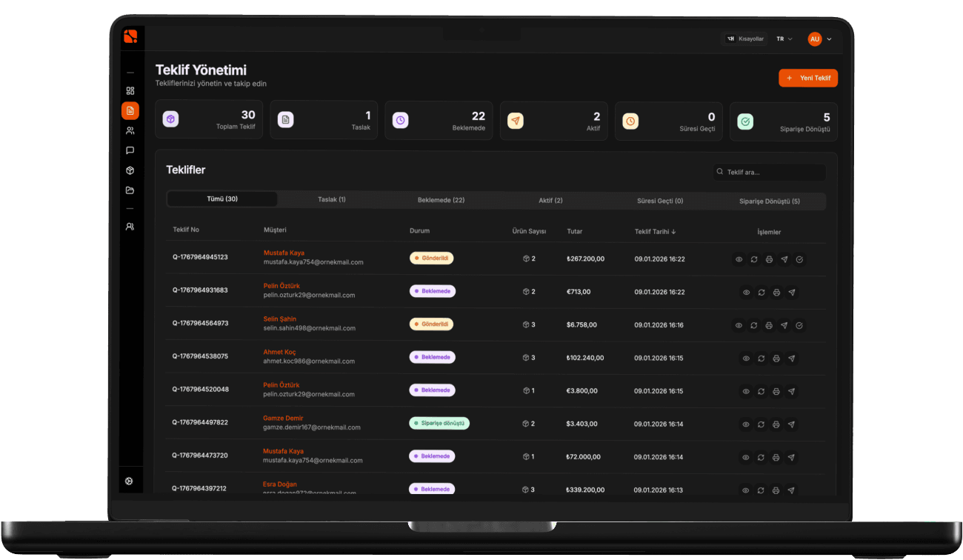Sort by Teklif Tarihi column header
963x560 pixels.
click(x=655, y=231)
